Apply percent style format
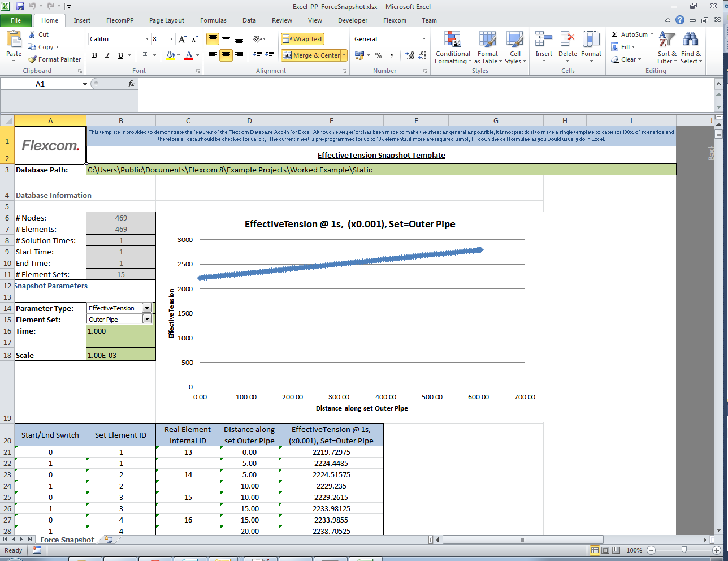This screenshot has height=561, width=728. 378,55
